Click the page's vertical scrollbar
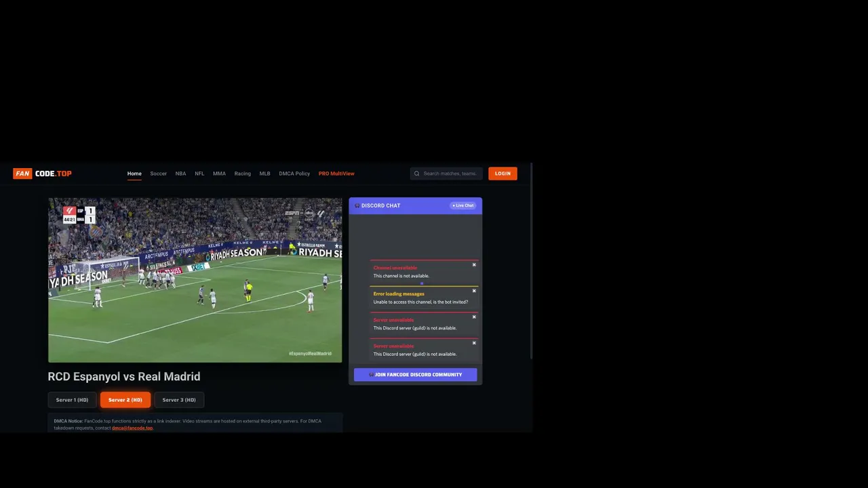The height and width of the screenshot is (488, 868). [x=532, y=261]
